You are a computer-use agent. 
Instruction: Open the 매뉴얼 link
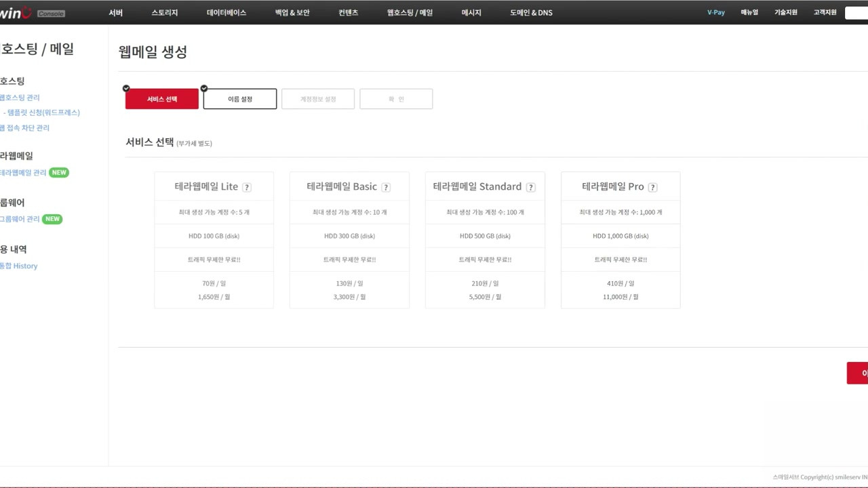point(749,13)
